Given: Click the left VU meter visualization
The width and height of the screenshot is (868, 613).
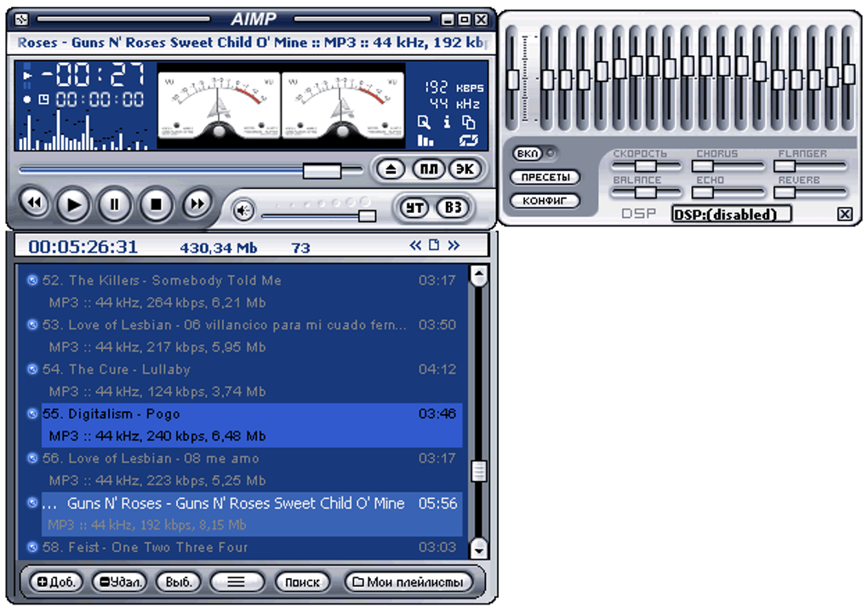Looking at the screenshot, I should pos(220,106).
